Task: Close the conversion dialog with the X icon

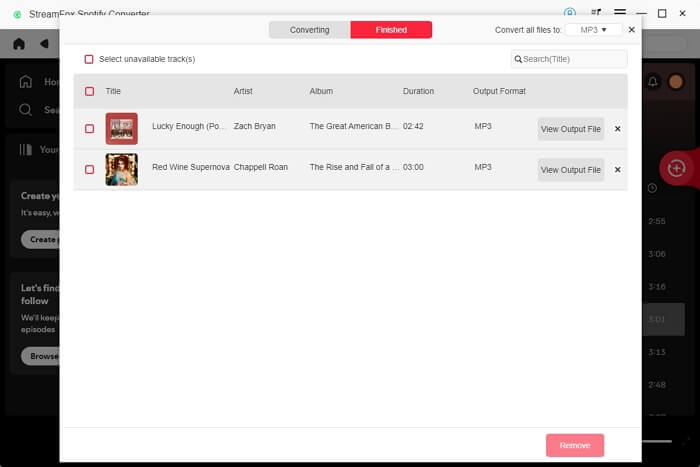Action: point(631,30)
